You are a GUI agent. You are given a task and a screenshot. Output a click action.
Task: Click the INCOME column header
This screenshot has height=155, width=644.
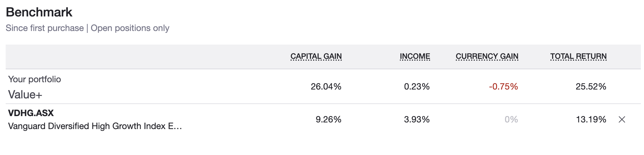pyautogui.click(x=415, y=56)
